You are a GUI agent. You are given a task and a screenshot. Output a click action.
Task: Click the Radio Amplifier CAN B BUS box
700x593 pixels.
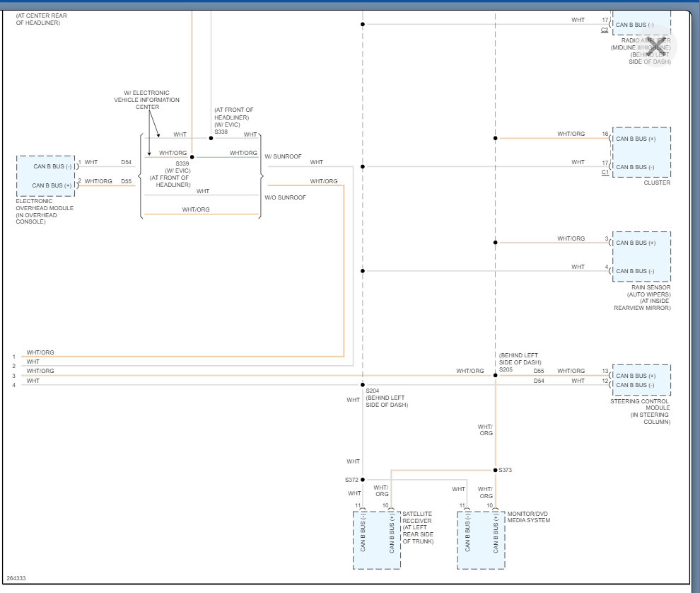(641, 23)
